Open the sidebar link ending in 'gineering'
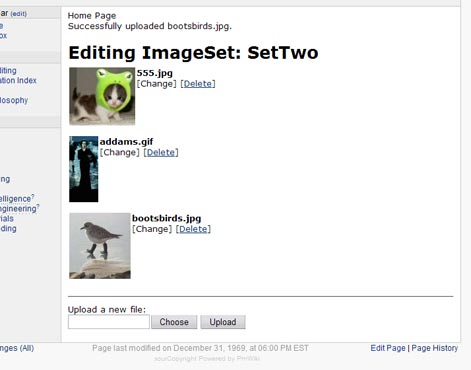The image size is (471, 370). 19,209
